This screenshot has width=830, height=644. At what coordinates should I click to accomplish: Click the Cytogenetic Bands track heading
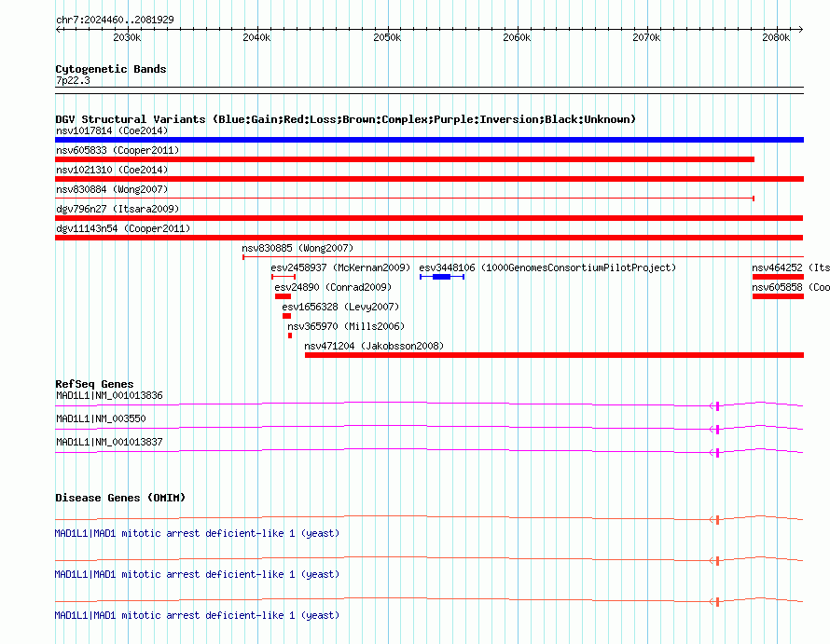pyautogui.click(x=111, y=69)
